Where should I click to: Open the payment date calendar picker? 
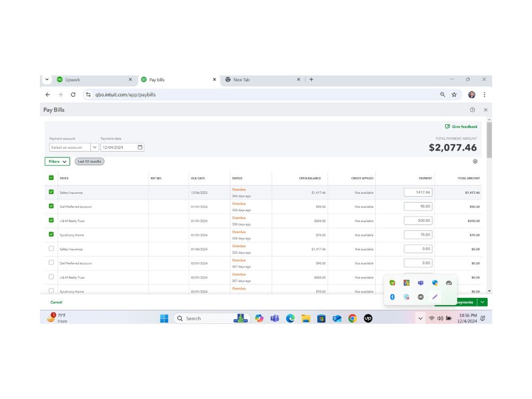pos(140,147)
